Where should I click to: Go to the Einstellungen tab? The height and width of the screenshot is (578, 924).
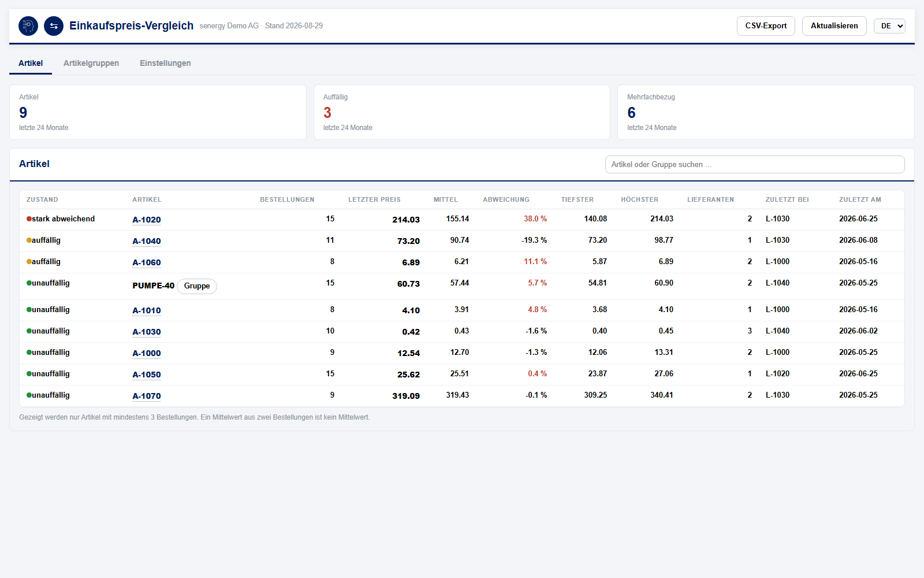point(165,63)
